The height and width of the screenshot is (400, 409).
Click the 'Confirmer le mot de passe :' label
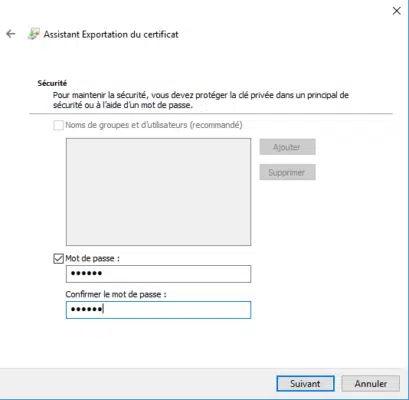coord(116,294)
